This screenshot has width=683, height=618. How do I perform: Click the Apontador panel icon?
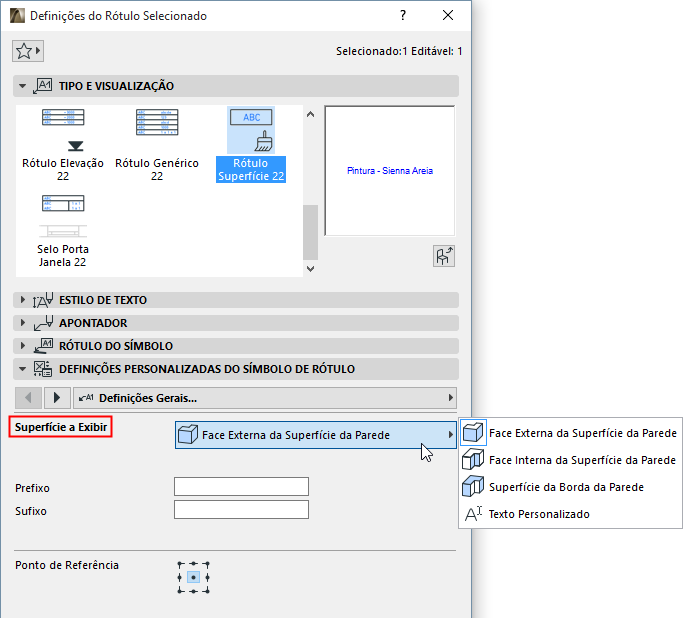43,323
